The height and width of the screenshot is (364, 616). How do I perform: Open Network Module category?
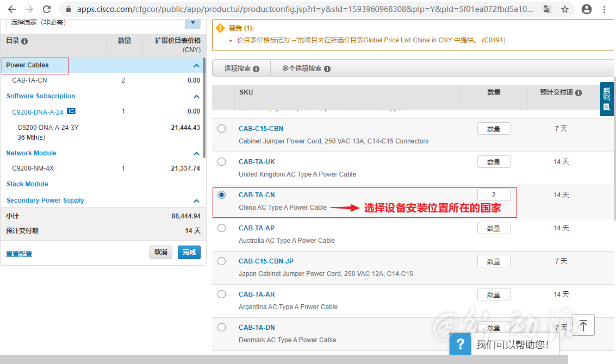32,153
